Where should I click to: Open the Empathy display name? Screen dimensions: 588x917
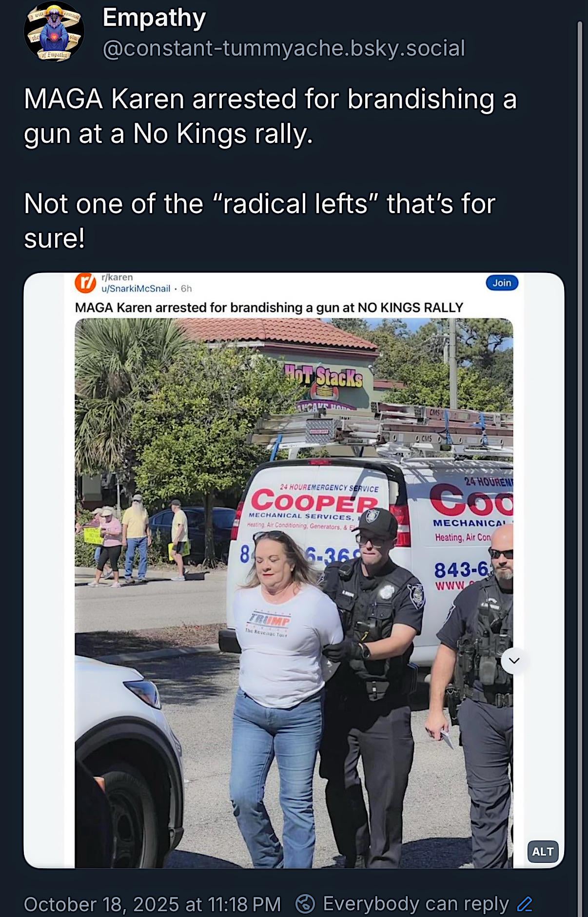tap(154, 18)
